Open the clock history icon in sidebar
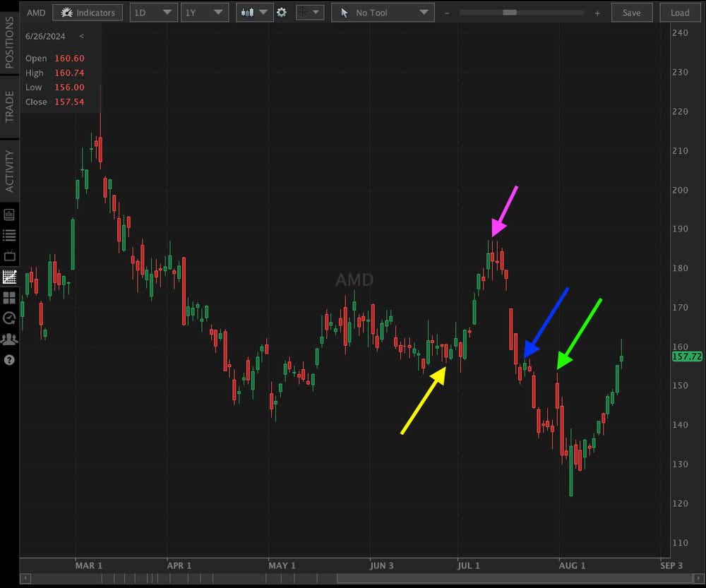Image resolution: width=706 pixels, height=588 pixels. [9, 318]
